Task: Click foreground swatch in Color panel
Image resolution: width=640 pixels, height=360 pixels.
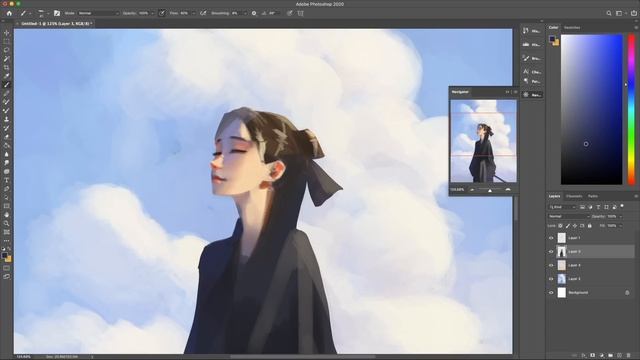Action: (x=552, y=38)
